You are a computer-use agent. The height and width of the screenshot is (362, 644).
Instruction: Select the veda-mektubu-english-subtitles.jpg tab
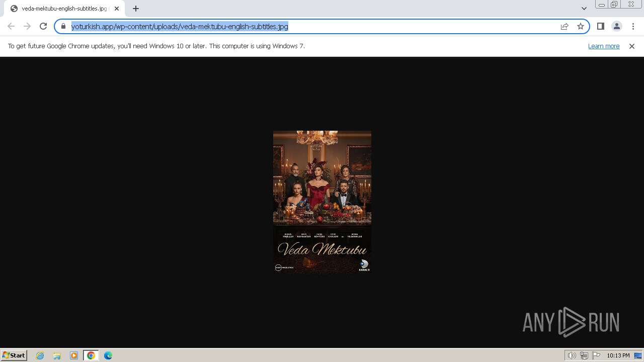click(x=64, y=9)
